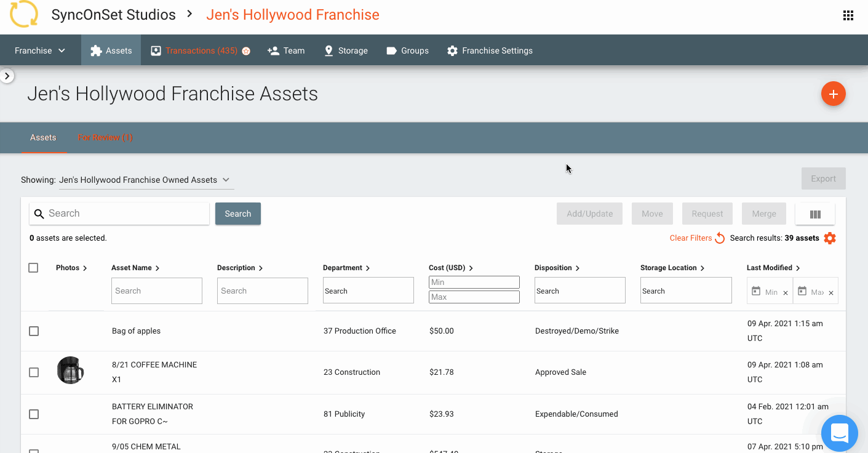Clear the Max date with x icon

tap(831, 293)
